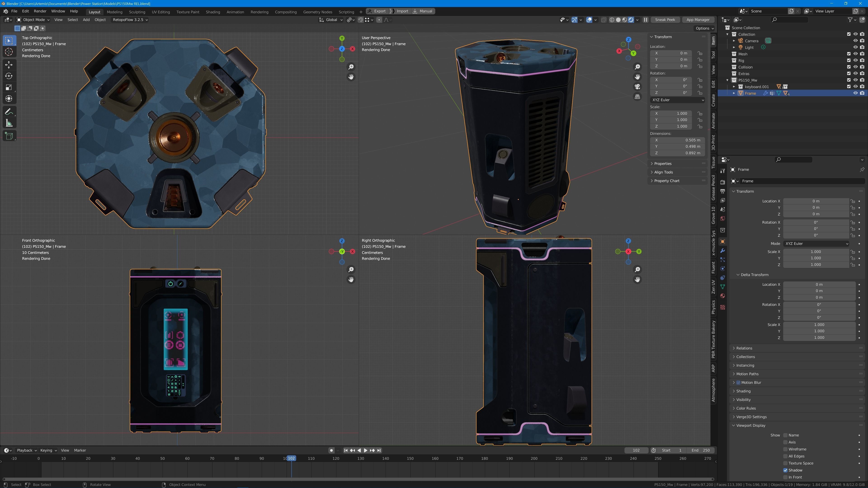The image size is (868, 488).
Task: Play the animation forward
Action: pos(366,451)
